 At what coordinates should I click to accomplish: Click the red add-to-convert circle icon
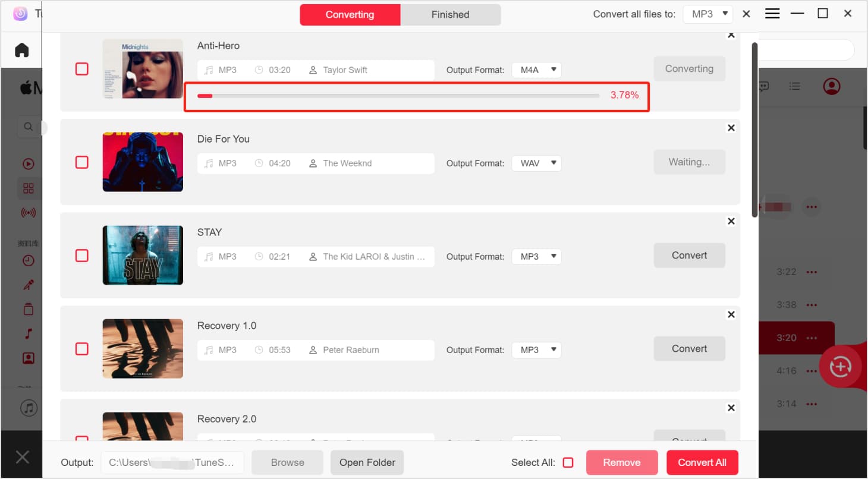click(840, 367)
